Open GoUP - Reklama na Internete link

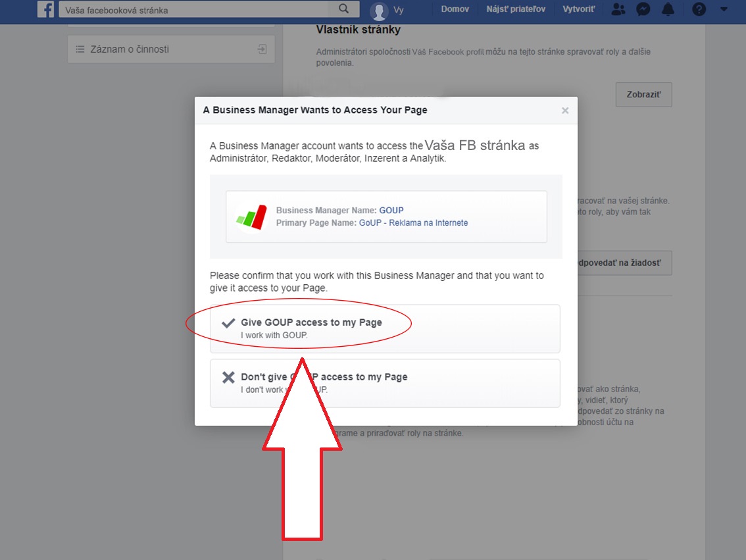tap(413, 222)
